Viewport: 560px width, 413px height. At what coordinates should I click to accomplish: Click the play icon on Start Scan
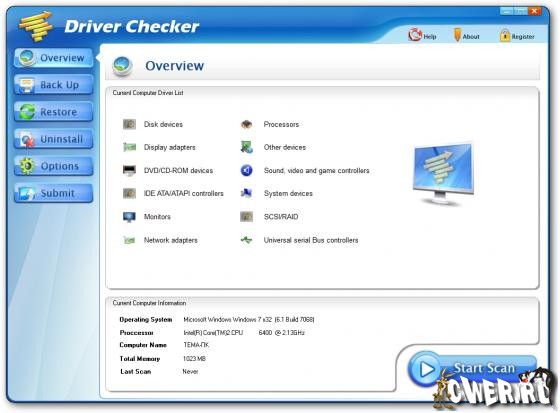tap(426, 369)
